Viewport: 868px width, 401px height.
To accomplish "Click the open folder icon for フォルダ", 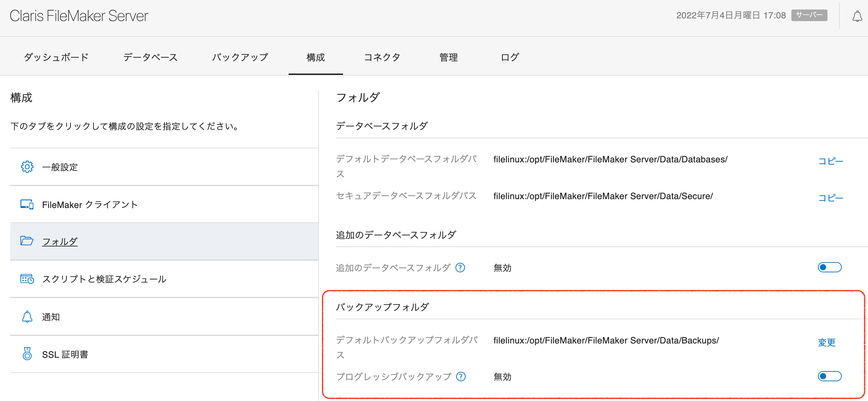I will [27, 241].
